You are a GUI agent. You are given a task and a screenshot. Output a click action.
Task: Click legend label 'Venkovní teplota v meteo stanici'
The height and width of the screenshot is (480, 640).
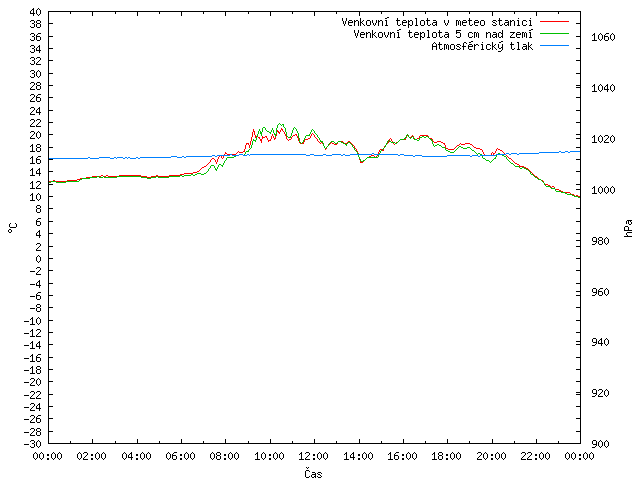[x=437, y=22]
